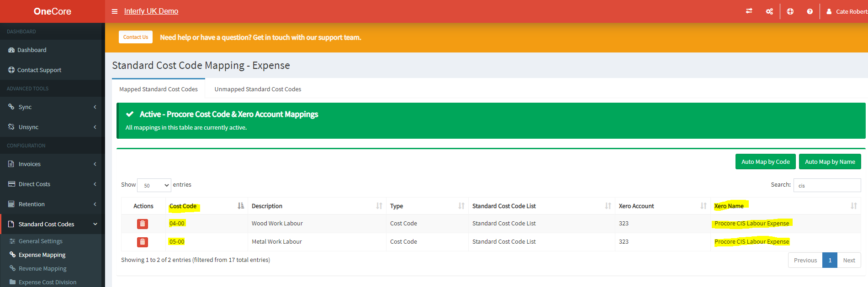This screenshot has width=868, height=287.
Task: Click the trash icon for 05-00 row
Action: [143, 242]
